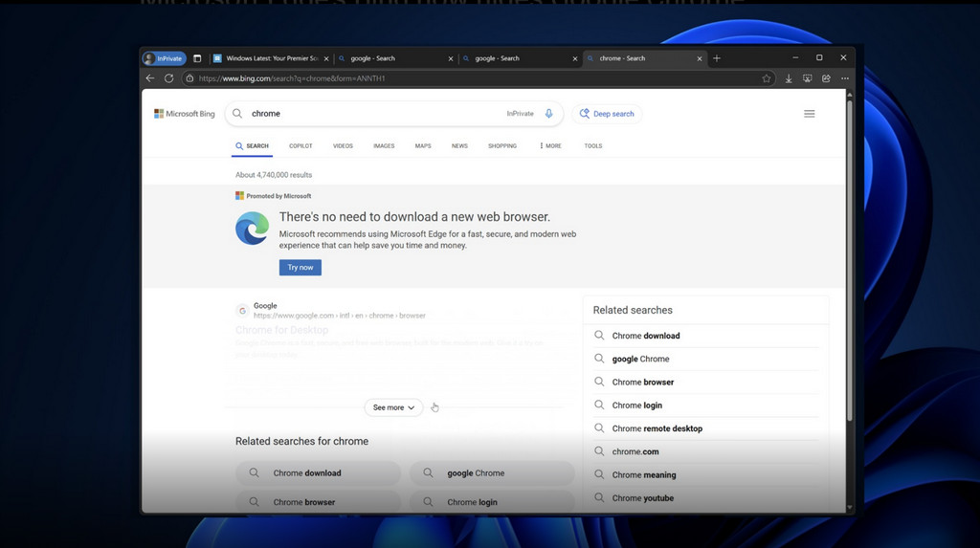Click the About 4,740,000 results text

click(x=274, y=175)
